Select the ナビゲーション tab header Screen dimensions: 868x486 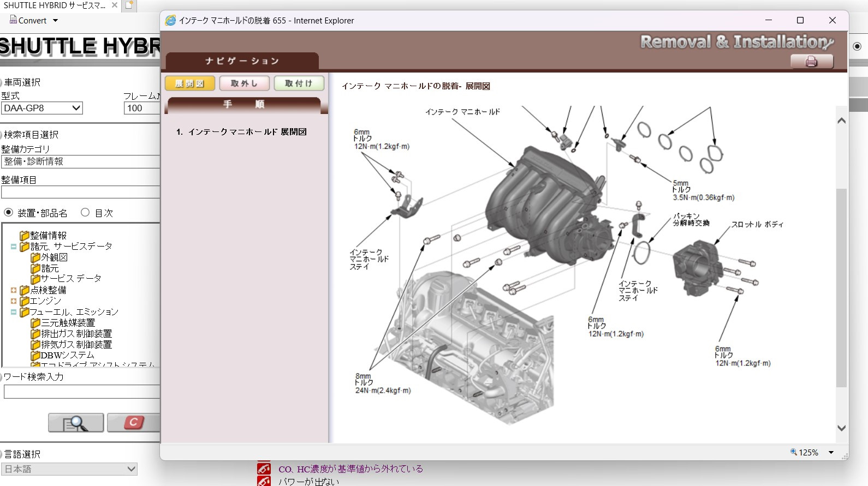click(242, 61)
